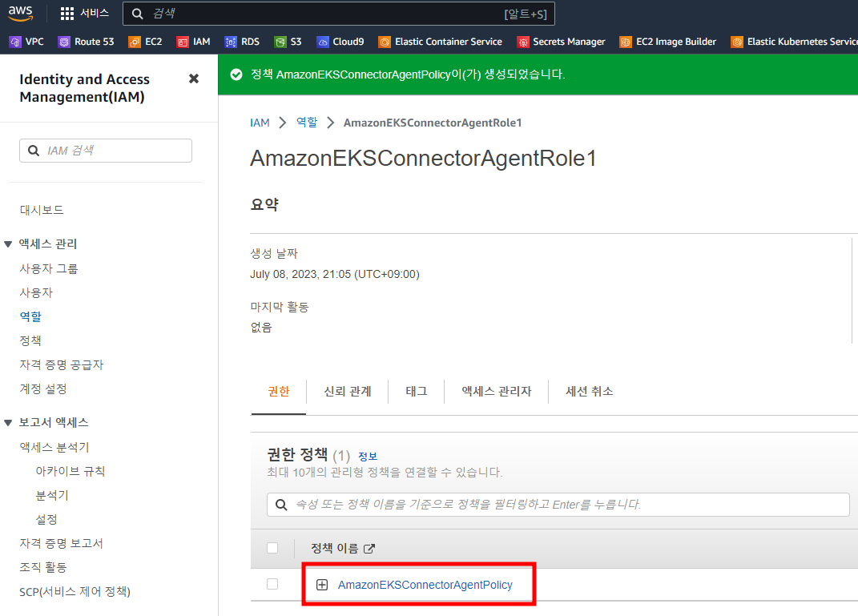Open Elastic Kubernetes Service shortcut
Screen dimensions: 858x616
(x=794, y=42)
